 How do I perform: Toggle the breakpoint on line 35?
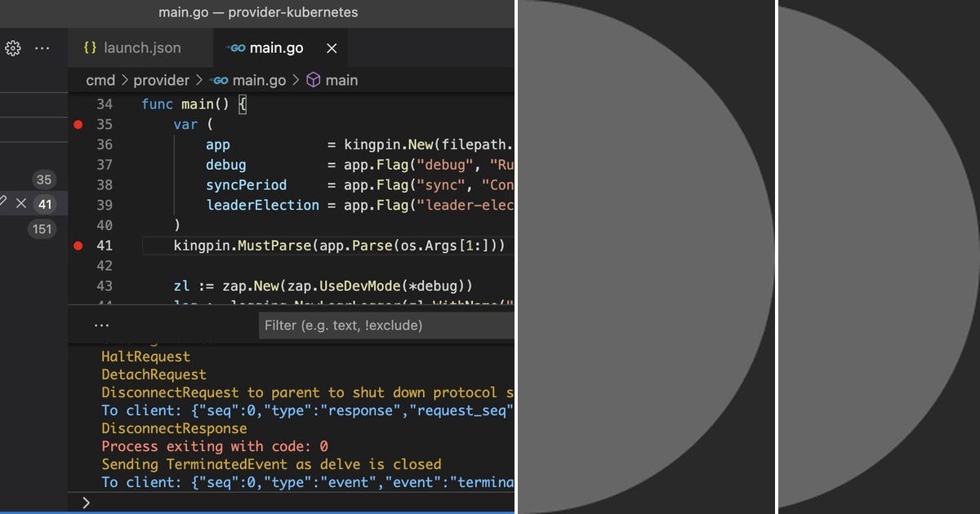[78, 124]
